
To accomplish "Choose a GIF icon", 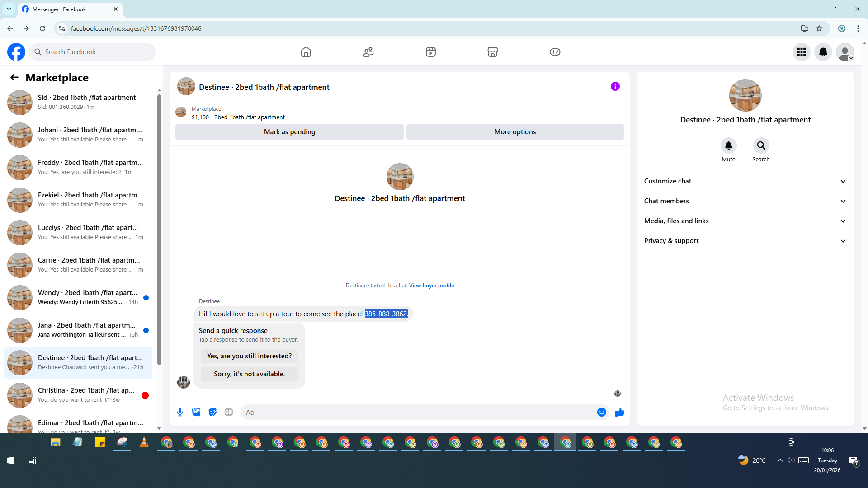I will (x=229, y=412).
